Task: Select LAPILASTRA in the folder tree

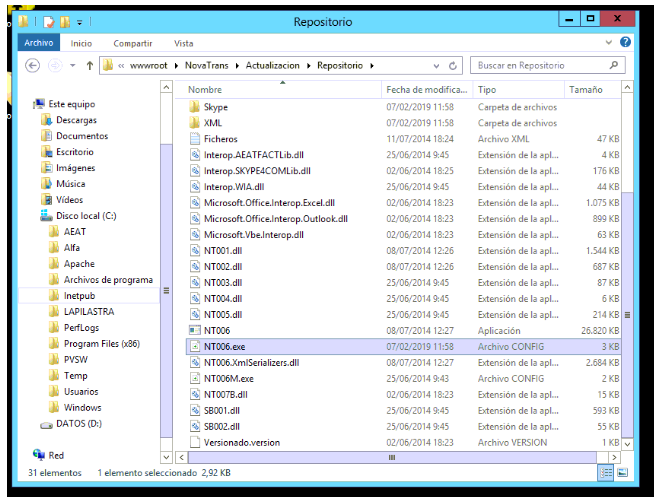Action: coord(89,311)
